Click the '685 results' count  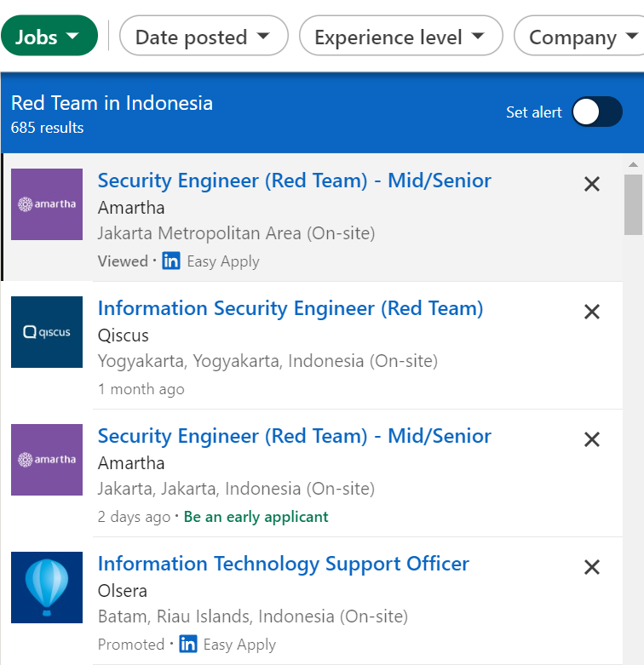coord(47,128)
